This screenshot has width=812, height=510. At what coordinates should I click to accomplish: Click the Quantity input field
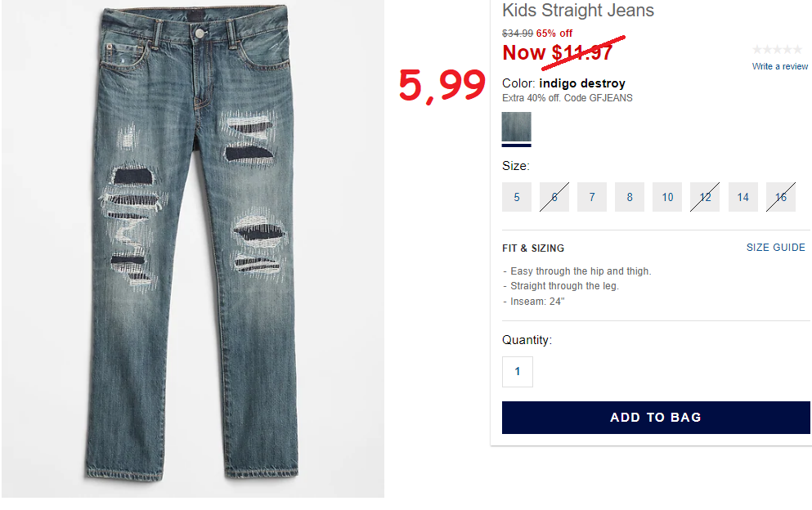pos(518,371)
